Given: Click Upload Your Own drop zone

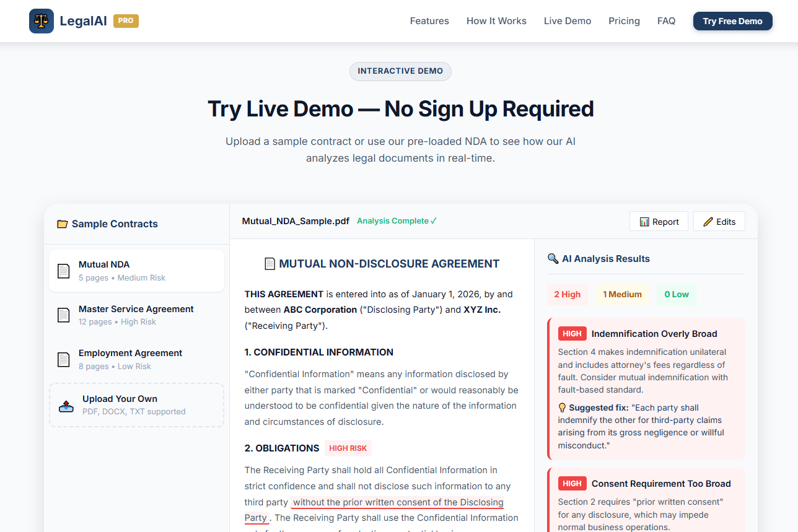Looking at the screenshot, I should coord(136,405).
